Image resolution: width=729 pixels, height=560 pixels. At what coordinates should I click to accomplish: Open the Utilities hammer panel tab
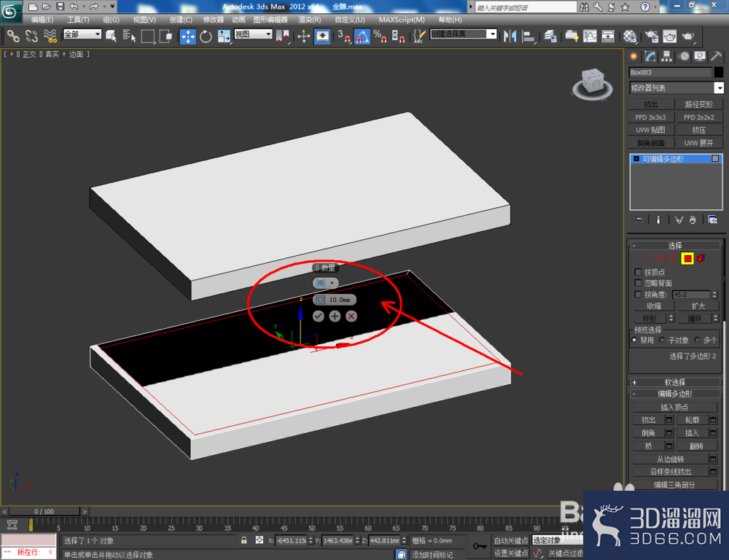tap(717, 57)
